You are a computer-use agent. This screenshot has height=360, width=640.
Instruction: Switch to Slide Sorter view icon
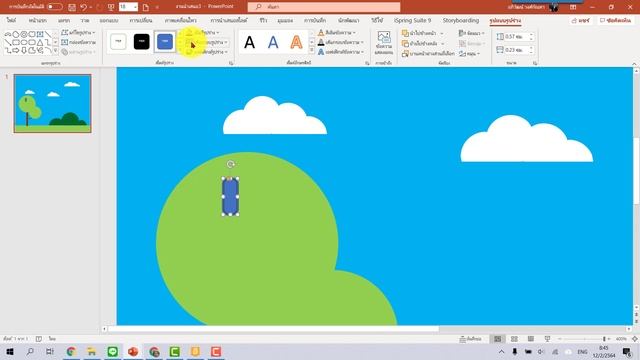514,339
